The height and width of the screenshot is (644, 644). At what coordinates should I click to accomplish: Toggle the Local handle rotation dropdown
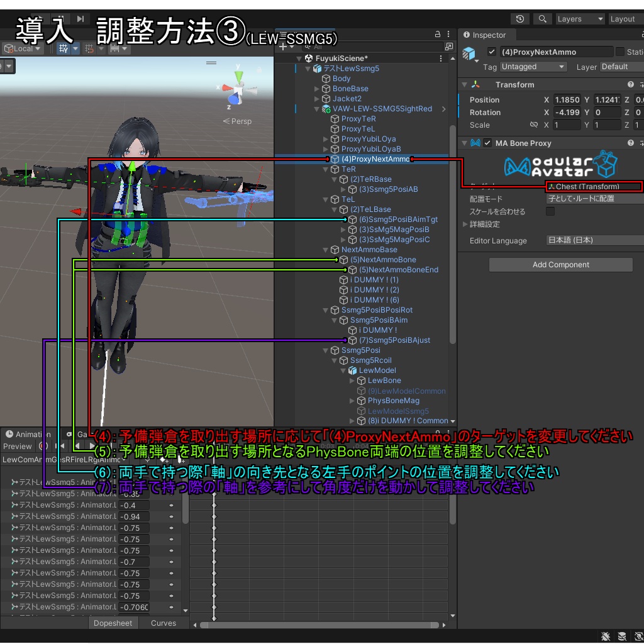click(23, 49)
